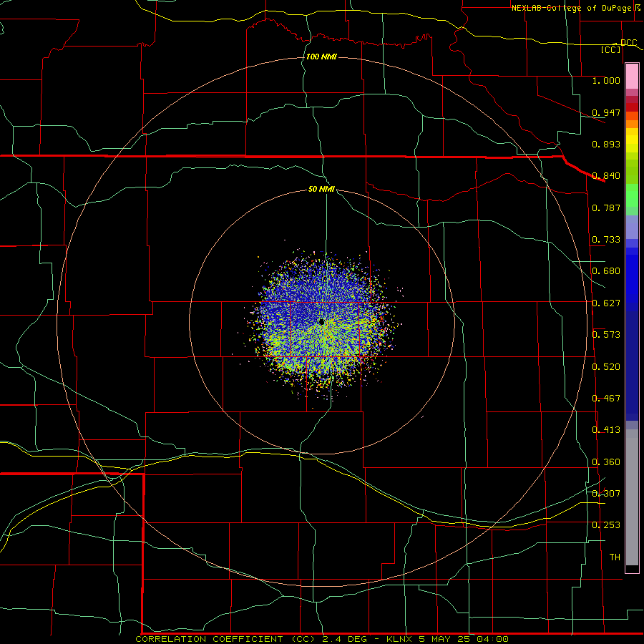Image resolution: width=644 pixels, height=644 pixels.
Task: Click the 0.307 scale value
Action: point(606,494)
